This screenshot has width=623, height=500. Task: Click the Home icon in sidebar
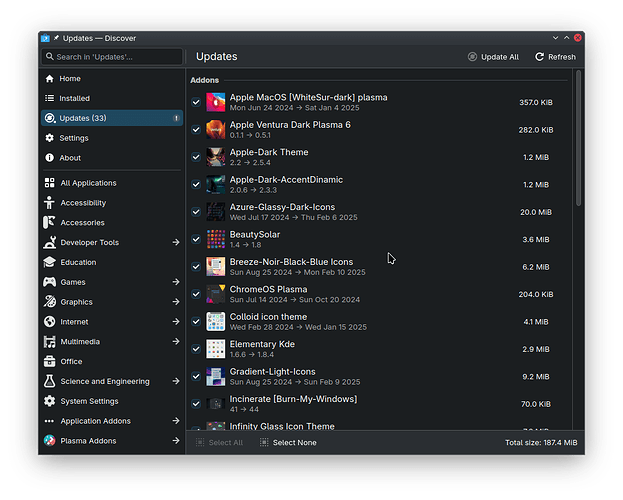coord(50,79)
